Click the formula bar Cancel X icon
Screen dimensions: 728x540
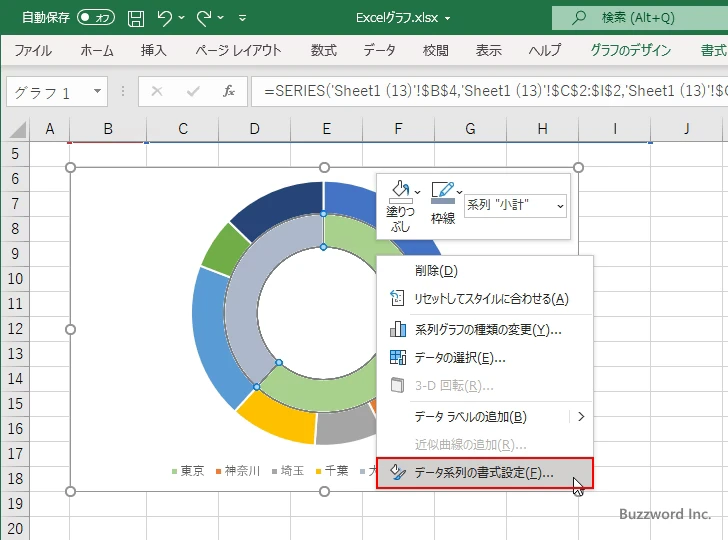(x=157, y=91)
